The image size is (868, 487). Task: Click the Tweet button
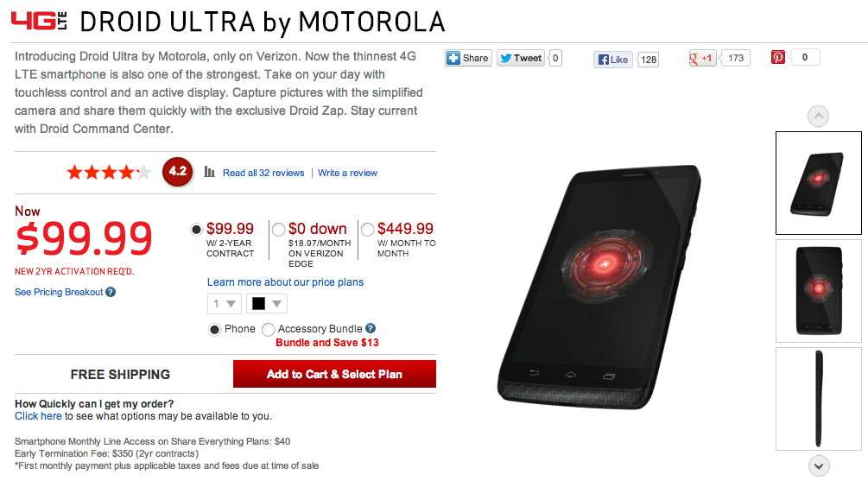(521, 59)
